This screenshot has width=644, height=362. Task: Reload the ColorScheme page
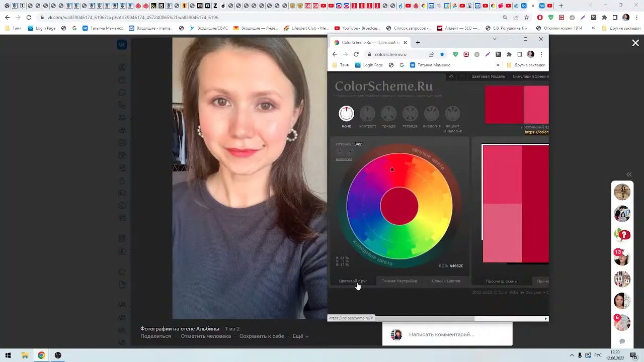point(356,54)
